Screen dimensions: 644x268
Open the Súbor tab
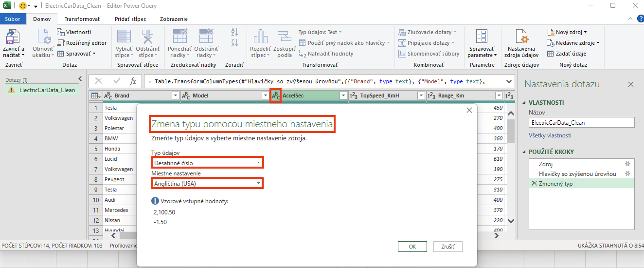tap(13, 19)
